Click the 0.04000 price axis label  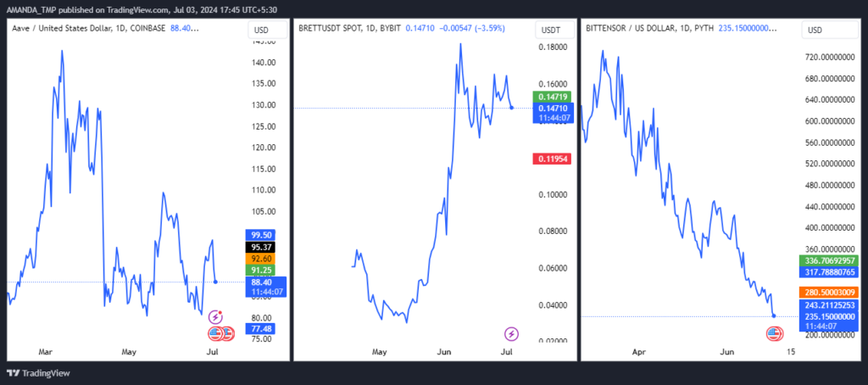tap(553, 305)
